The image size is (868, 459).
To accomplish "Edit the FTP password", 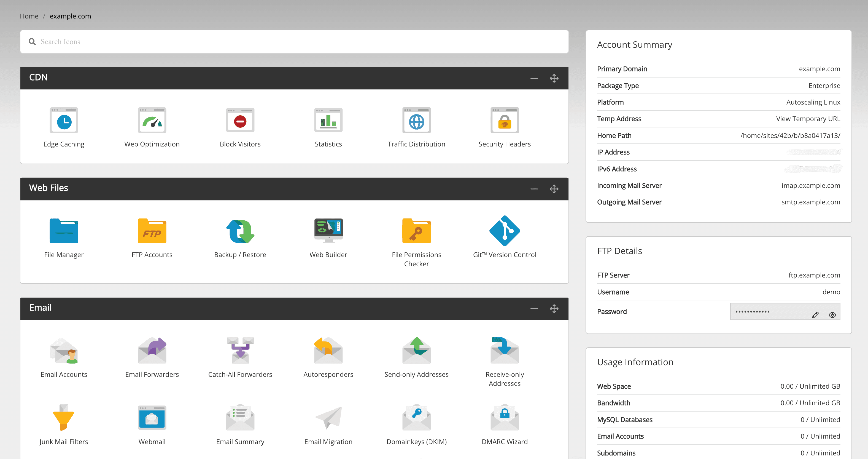I will pyautogui.click(x=815, y=315).
